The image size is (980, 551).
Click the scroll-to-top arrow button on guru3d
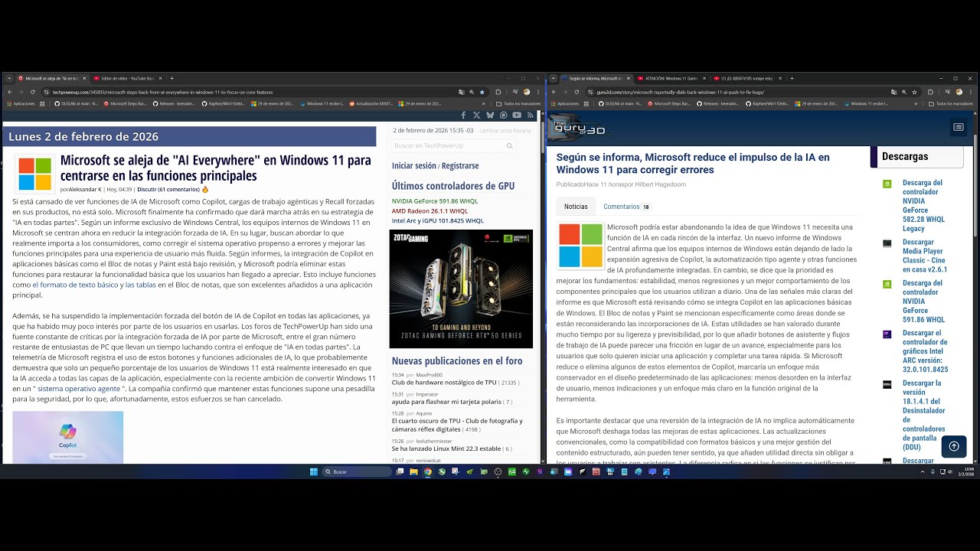tap(954, 446)
